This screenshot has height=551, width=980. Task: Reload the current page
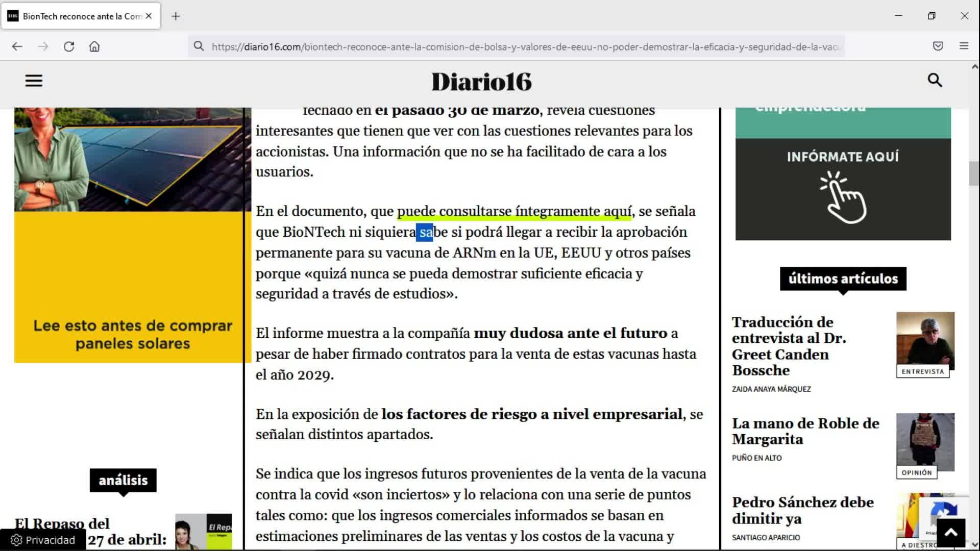click(69, 46)
